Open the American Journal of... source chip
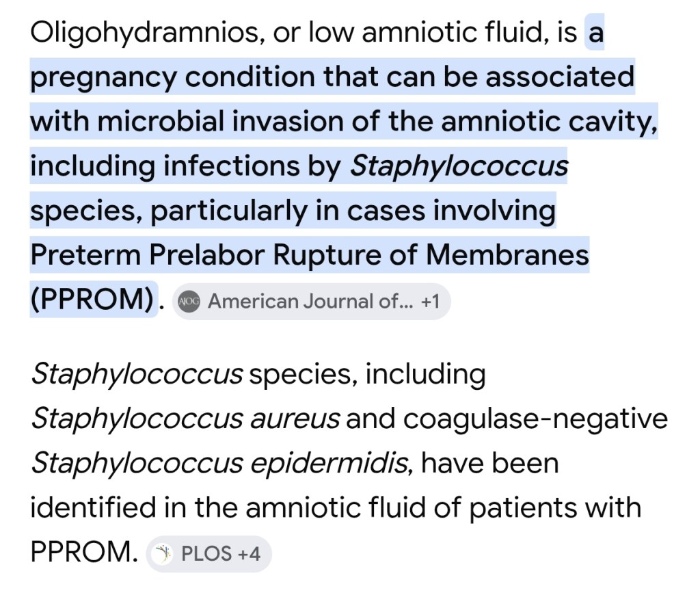This screenshot has height=595, width=700. click(303, 301)
